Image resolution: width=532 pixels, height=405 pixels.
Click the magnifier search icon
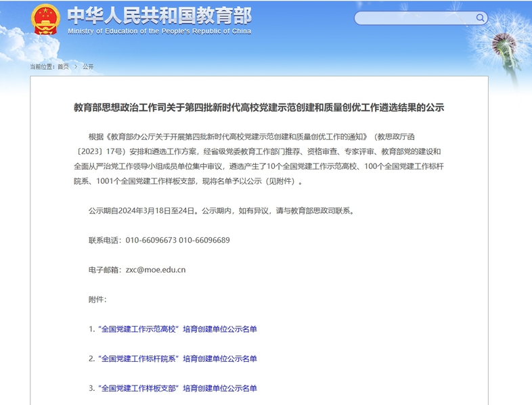(x=480, y=18)
